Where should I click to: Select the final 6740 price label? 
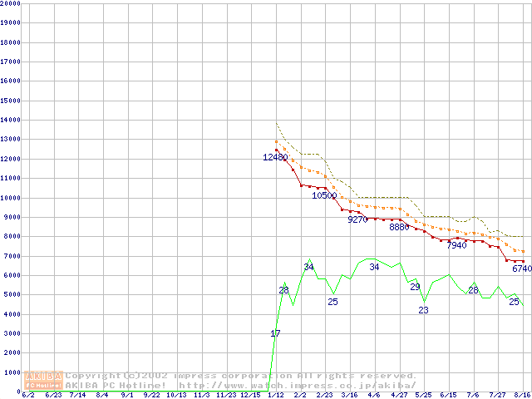(x=521, y=268)
